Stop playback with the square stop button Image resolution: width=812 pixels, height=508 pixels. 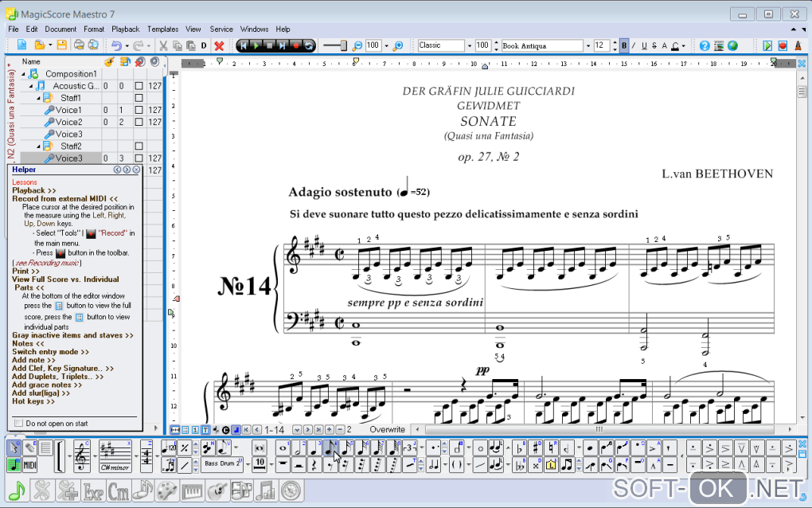269,45
